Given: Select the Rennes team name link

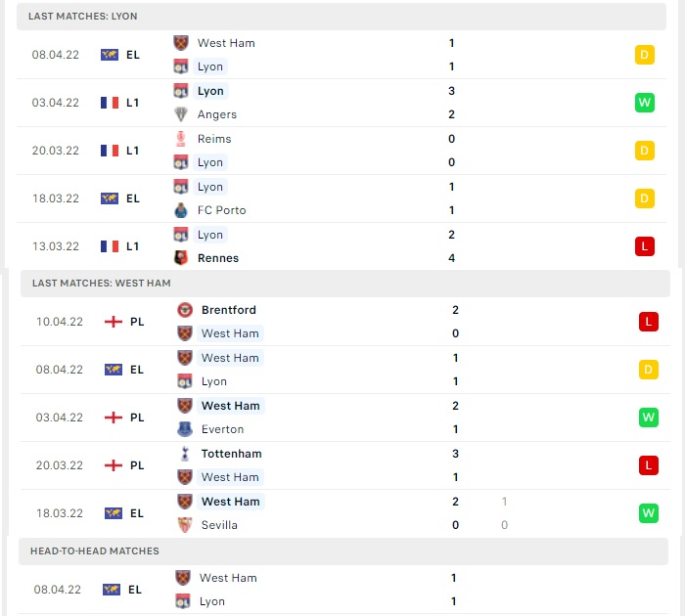Looking at the screenshot, I should click(x=218, y=258).
